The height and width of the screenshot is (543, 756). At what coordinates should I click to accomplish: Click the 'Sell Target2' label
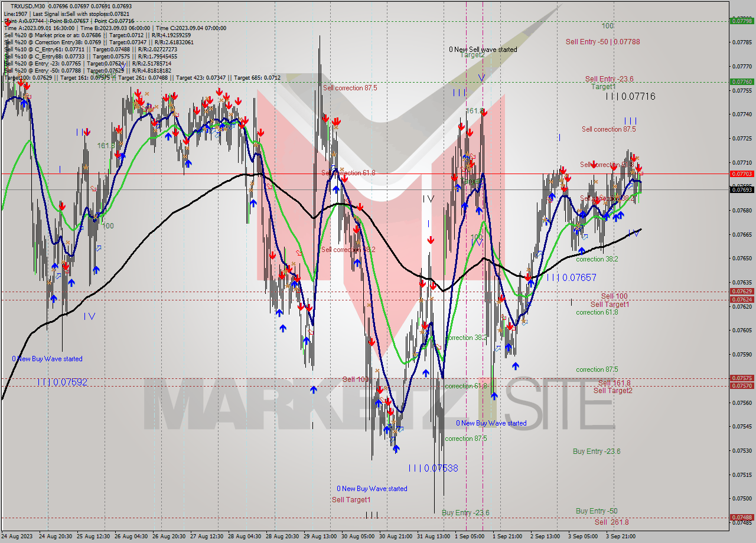point(612,391)
